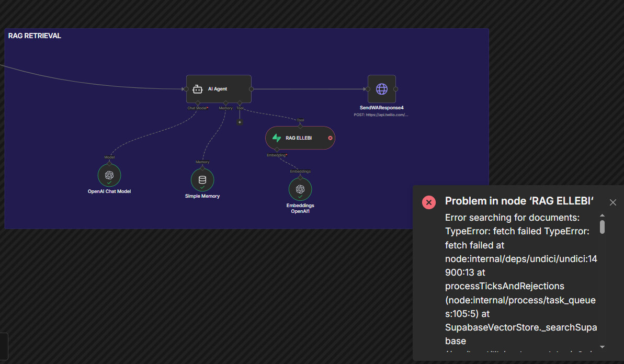Viewport: 624px width, 364px height.
Task: Click the SendWAResponse4 output port
Action: 396,89
